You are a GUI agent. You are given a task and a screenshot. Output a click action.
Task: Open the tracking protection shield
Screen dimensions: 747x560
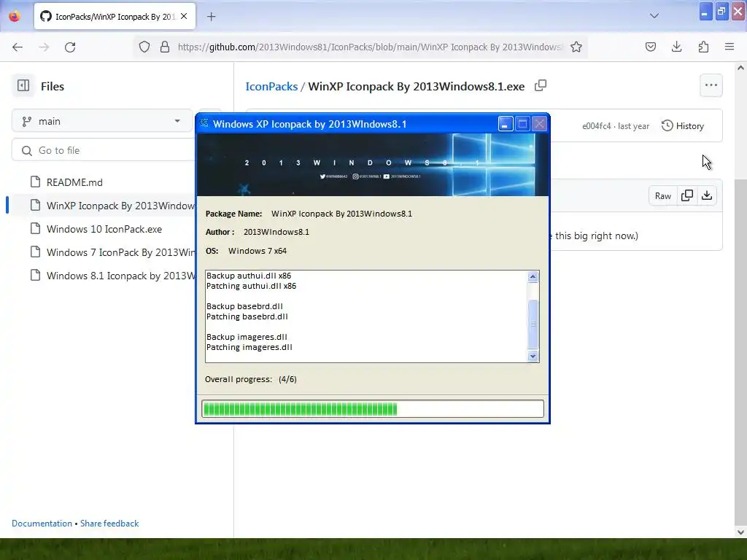click(x=144, y=47)
